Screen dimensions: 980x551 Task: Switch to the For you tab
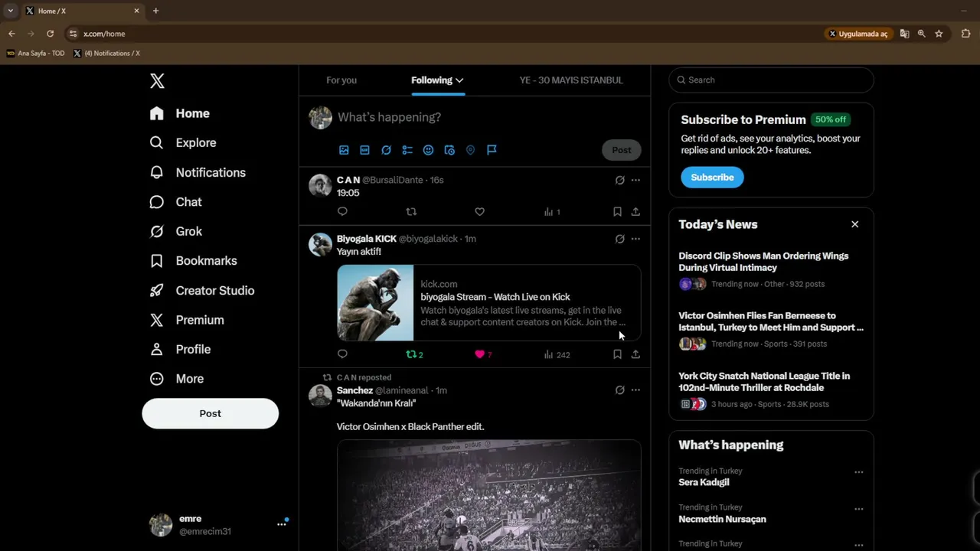point(341,80)
